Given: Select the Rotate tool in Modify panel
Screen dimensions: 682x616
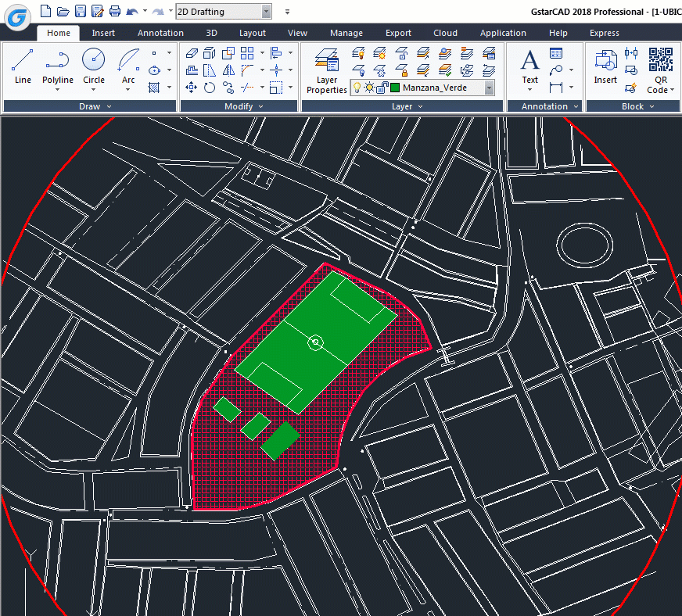Looking at the screenshot, I should [x=210, y=88].
